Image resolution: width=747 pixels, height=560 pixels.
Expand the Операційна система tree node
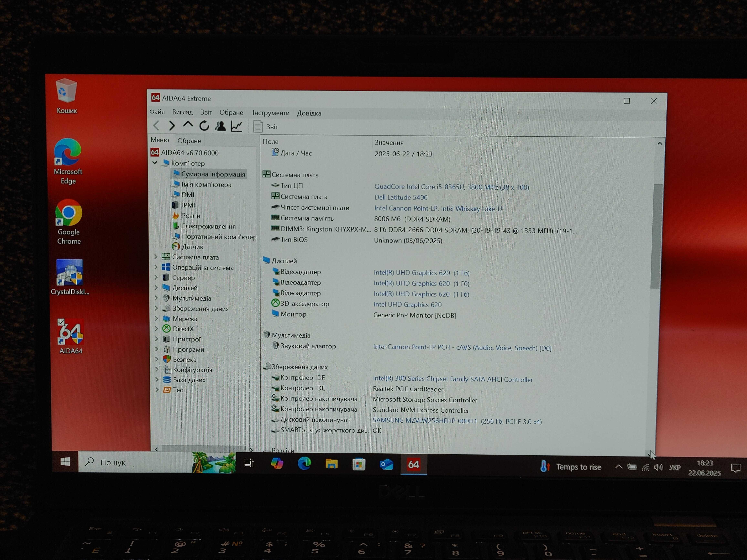pyautogui.click(x=156, y=267)
